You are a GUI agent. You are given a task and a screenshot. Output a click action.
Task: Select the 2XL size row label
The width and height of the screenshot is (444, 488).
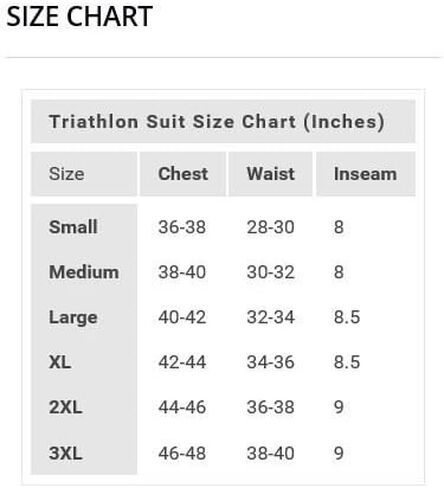tap(65, 407)
